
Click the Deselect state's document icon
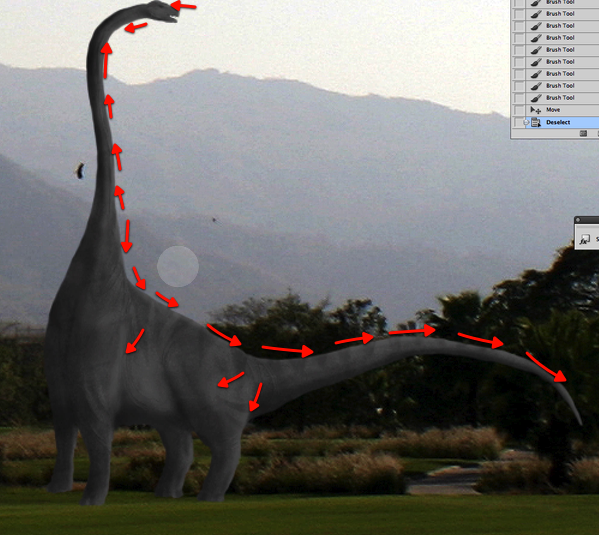pyautogui.click(x=536, y=122)
